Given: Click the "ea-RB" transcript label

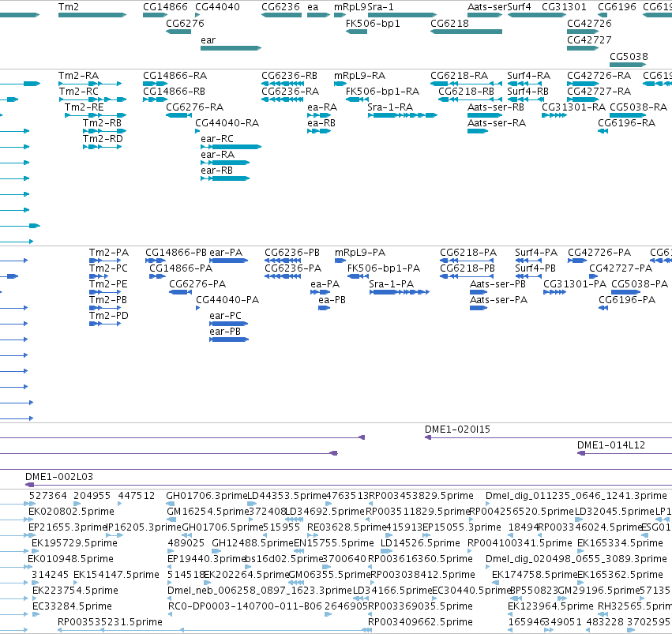Looking at the screenshot, I should pos(321,123).
